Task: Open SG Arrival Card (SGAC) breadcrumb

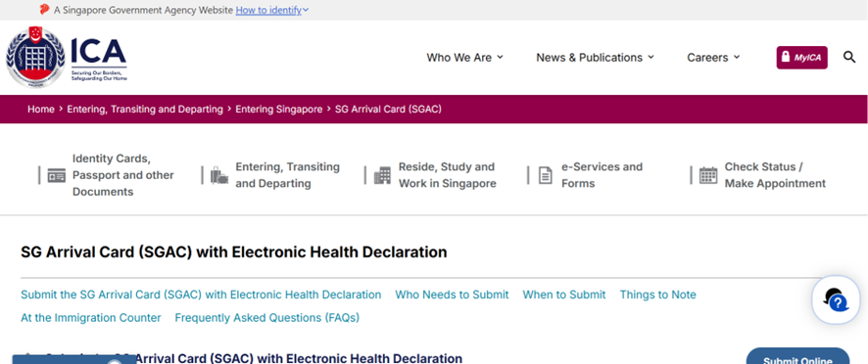Action: [388, 109]
